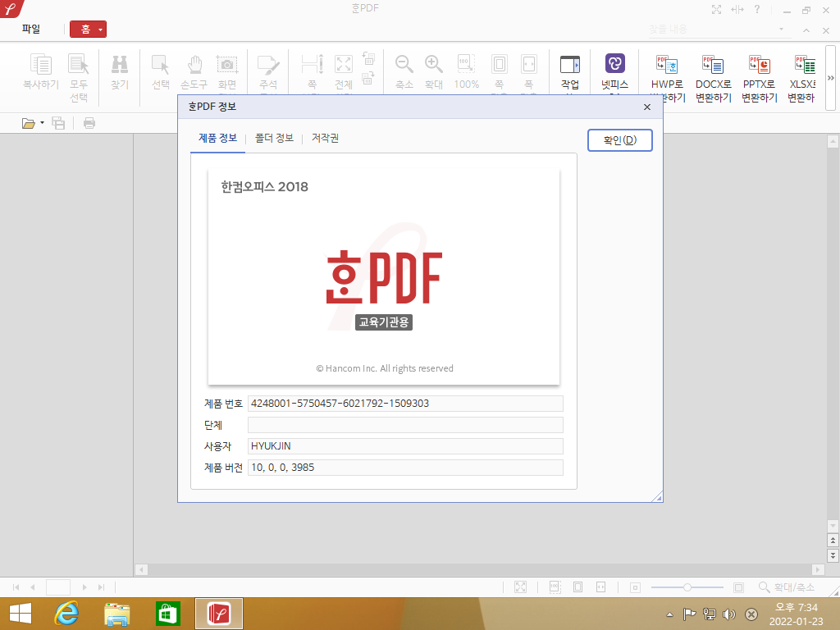Click the 확인(D) button
The width and height of the screenshot is (840, 630).
click(620, 140)
